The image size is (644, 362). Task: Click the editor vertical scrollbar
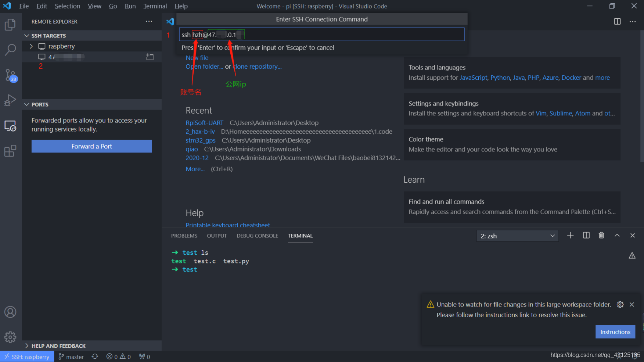[642, 96]
